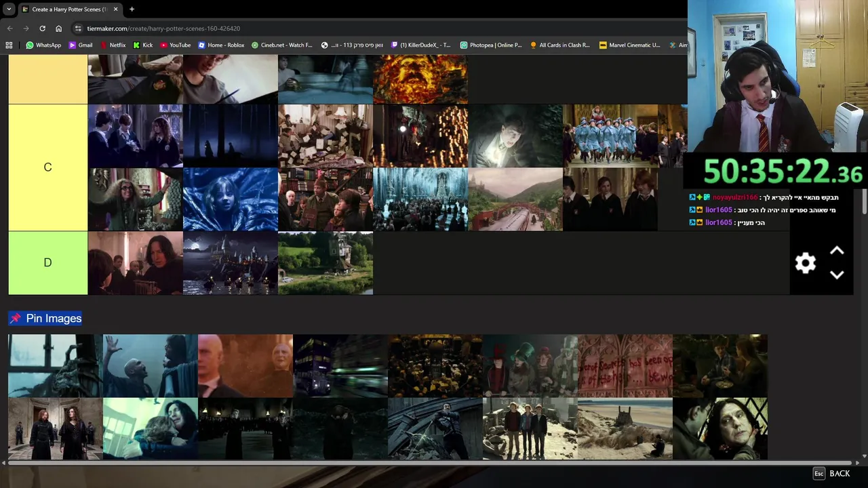Image resolution: width=868 pixels, height=488 pixels.
Task: Open the Home - Roblox bookmark
Action: (221, 45)
